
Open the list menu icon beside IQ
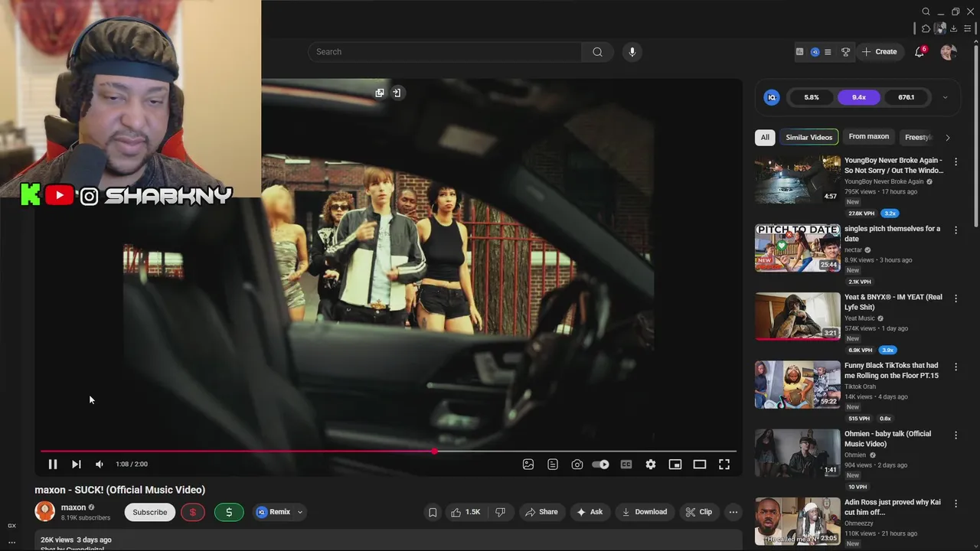tap(828, 52)
